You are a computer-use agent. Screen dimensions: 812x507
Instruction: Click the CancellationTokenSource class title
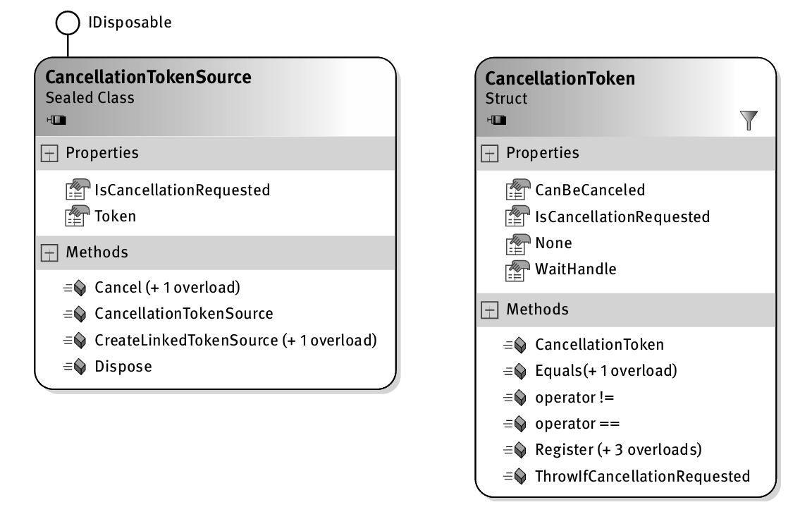point(148,77)
